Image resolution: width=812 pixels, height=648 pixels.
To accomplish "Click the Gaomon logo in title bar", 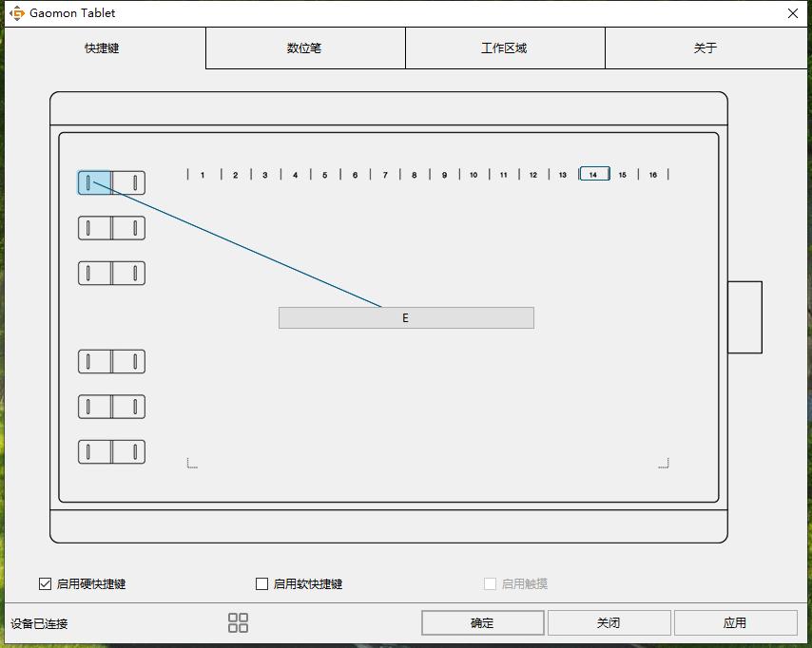I will [x=16, y=13].
